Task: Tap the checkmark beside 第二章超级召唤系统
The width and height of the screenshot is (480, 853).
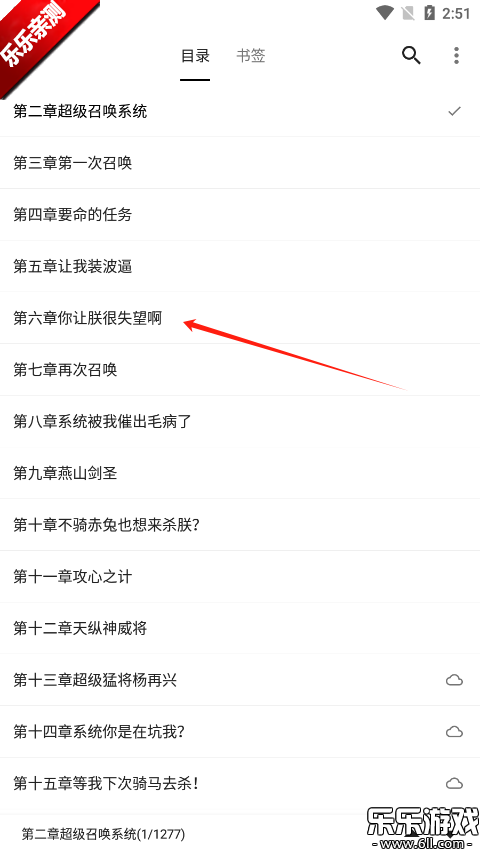Action: (454, 112)
